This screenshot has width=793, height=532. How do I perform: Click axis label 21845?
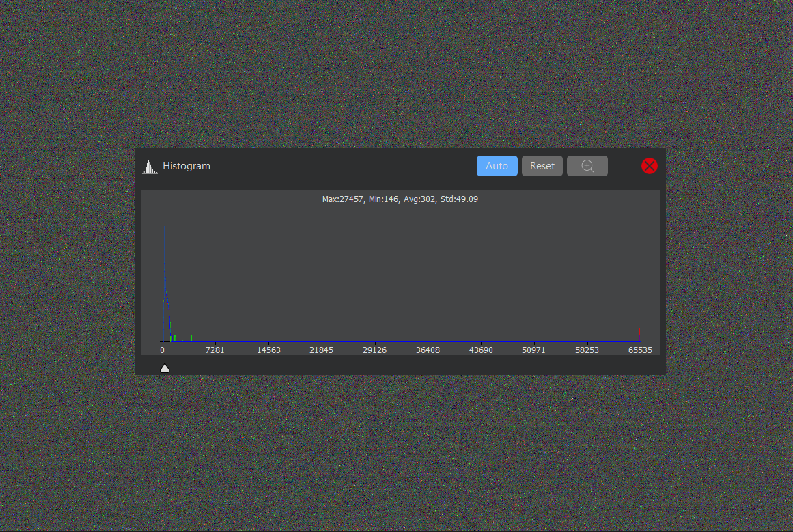tap(321, 350)
